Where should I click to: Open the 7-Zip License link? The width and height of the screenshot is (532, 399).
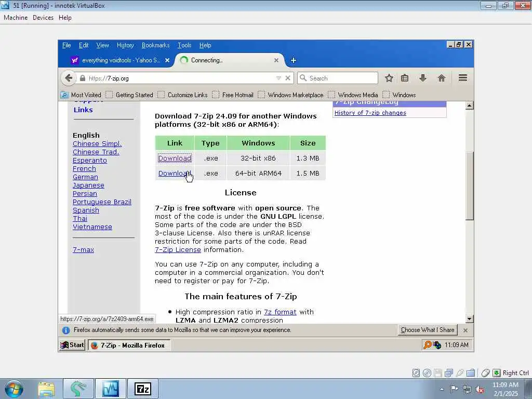click(178, 250)
